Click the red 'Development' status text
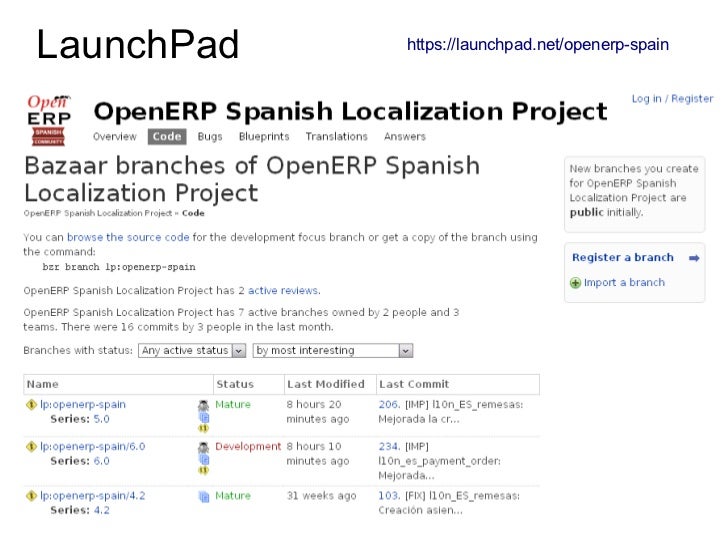Image resolution: width=728 pixels, height=546 pixels. [248, 447]
